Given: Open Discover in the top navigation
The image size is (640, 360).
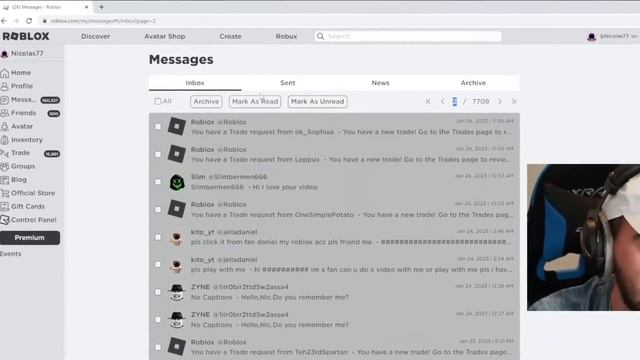Looking at the screenshot, I should 96,36.
